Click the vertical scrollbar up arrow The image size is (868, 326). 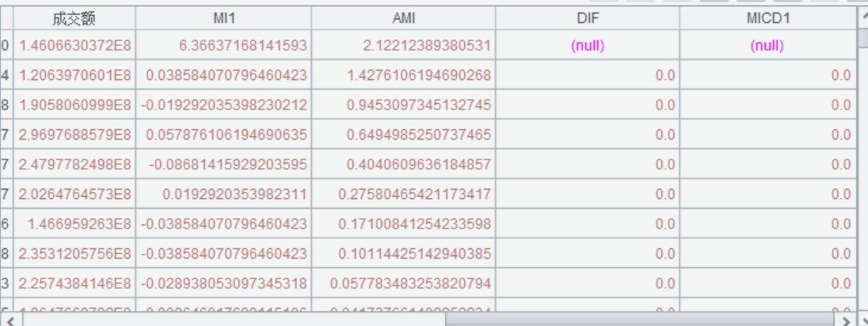click(863, 17)
